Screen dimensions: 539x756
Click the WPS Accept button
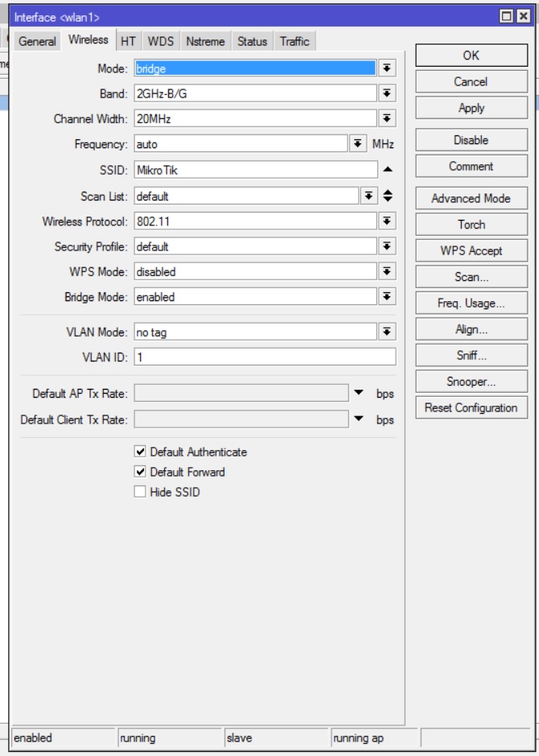coord(471,250)
